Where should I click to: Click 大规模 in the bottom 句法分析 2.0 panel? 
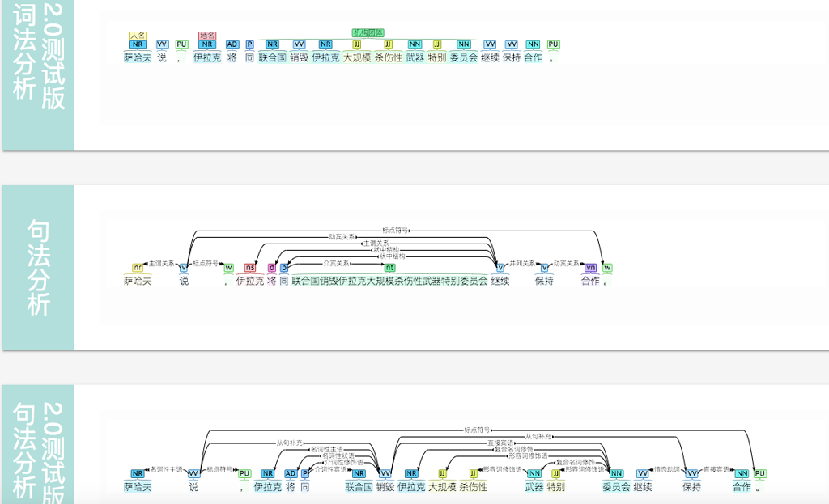point(442,486)
